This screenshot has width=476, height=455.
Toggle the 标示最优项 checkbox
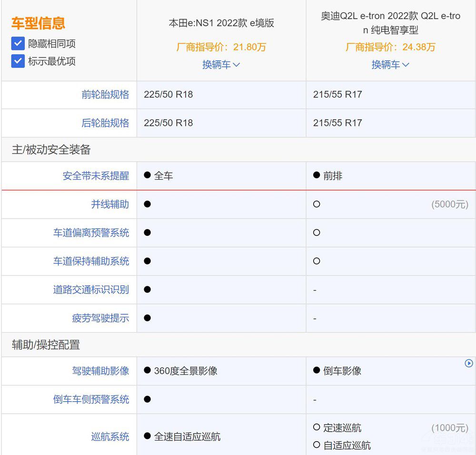[18, 61]
